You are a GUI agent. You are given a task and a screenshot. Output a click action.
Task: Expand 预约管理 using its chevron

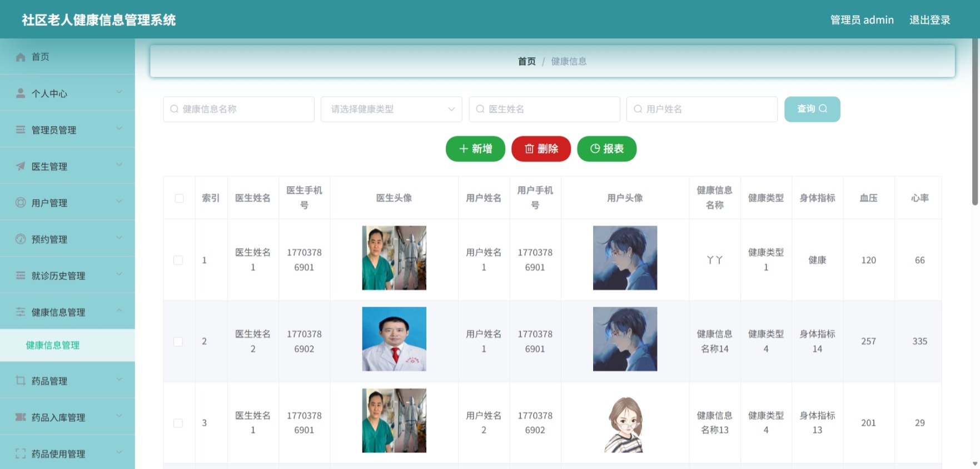pos(119,238)
